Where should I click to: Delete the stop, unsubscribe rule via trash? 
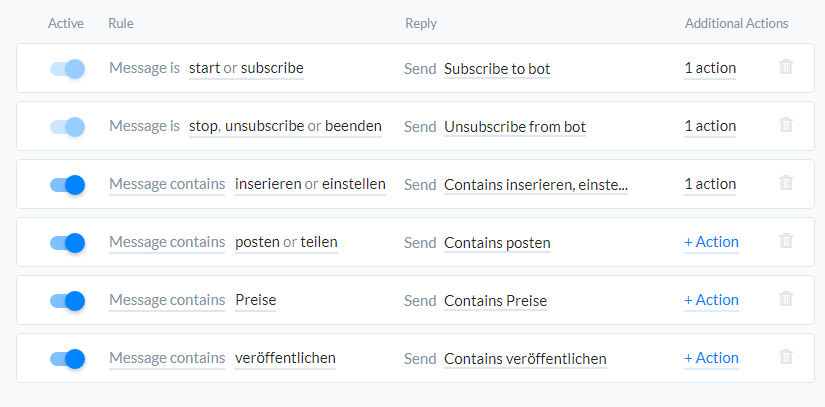pyautogui.click(x=786, y=125)
